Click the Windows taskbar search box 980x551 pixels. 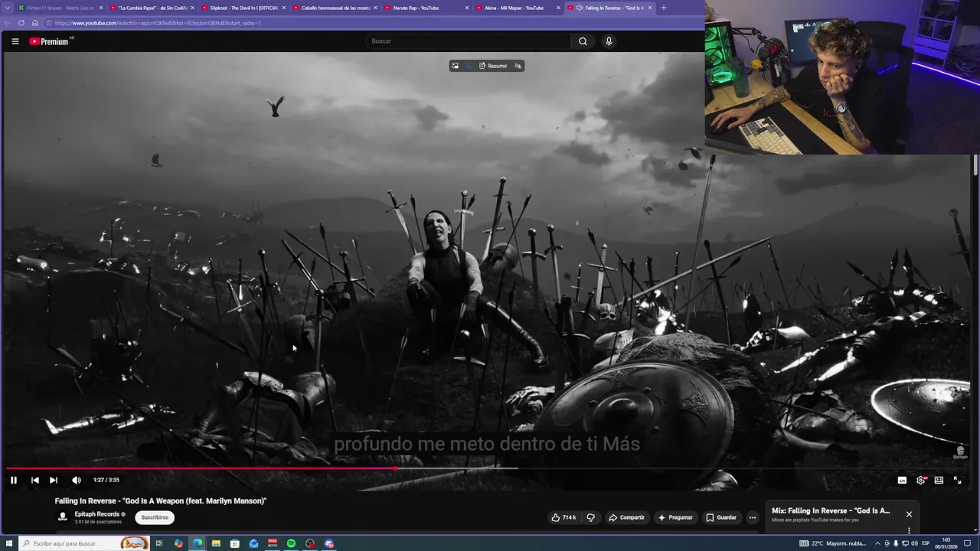[x=83, y=543]
